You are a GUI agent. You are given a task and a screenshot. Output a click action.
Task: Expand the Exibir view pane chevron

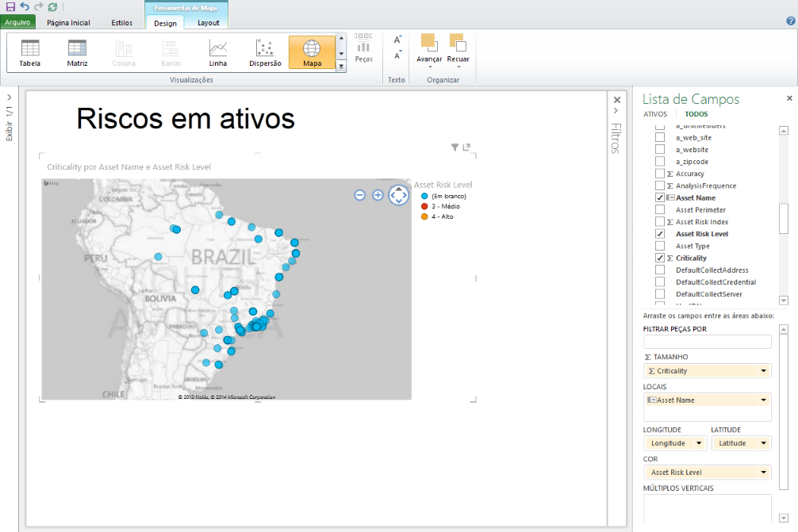(x=10, y=98)
